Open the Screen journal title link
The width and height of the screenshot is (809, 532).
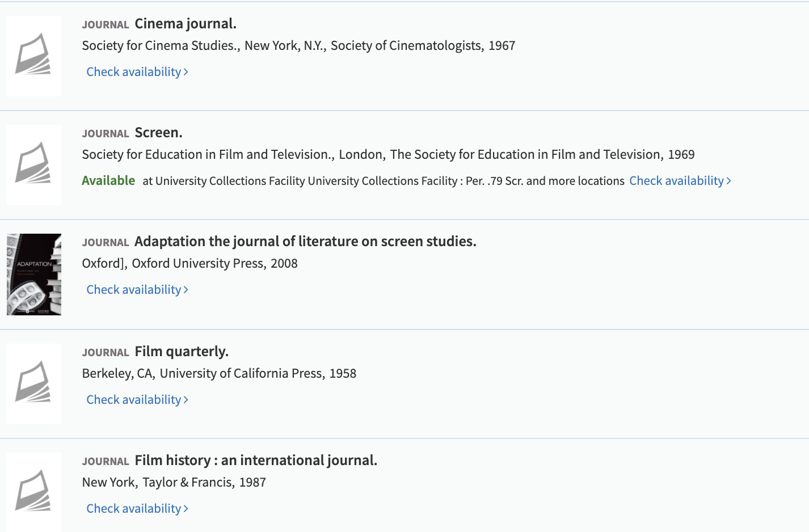point(158,133)
